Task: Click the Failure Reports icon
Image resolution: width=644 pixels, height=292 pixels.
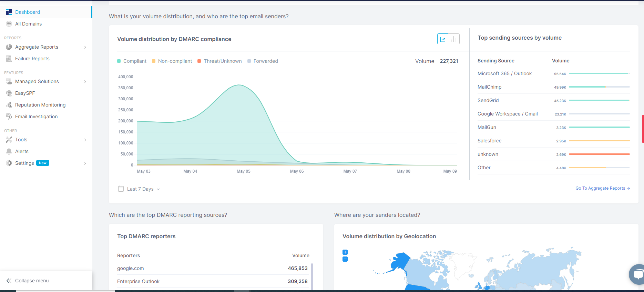Action: 9,59
